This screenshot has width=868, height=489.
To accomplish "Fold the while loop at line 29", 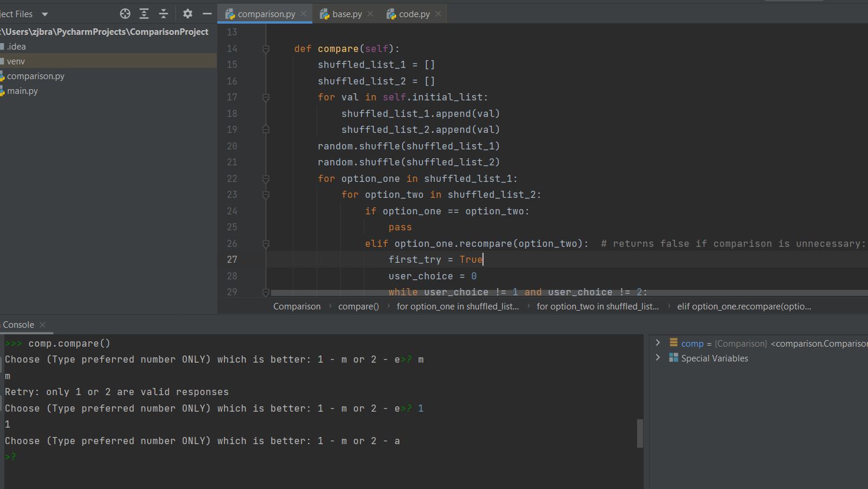I will (x=266, y=292).
